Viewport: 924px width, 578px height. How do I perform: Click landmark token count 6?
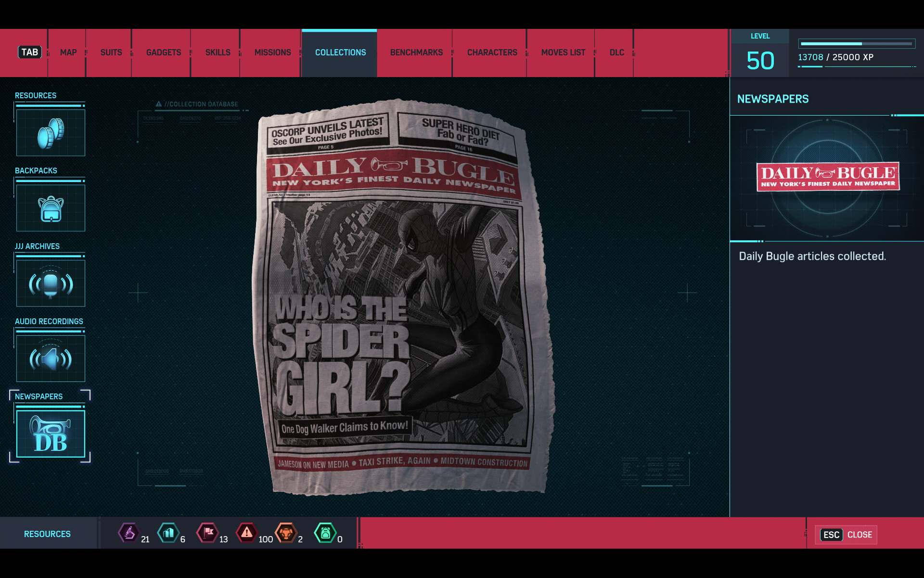click(183, 539)
